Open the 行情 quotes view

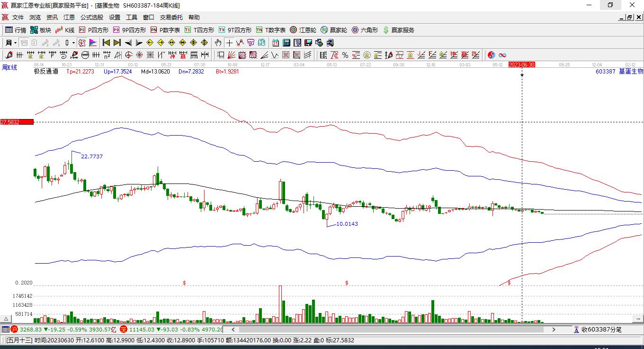16,30
